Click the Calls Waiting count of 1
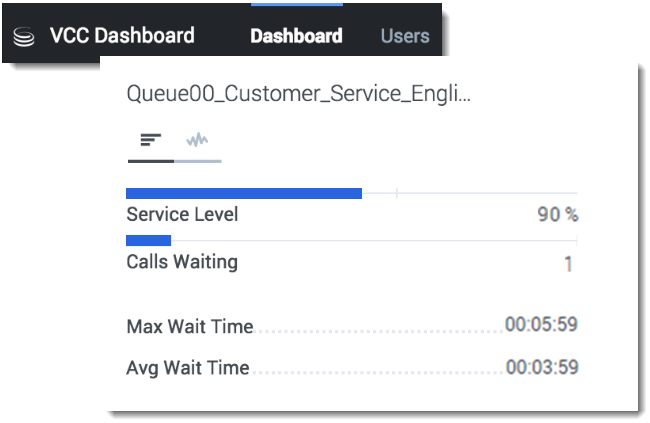 568,264
